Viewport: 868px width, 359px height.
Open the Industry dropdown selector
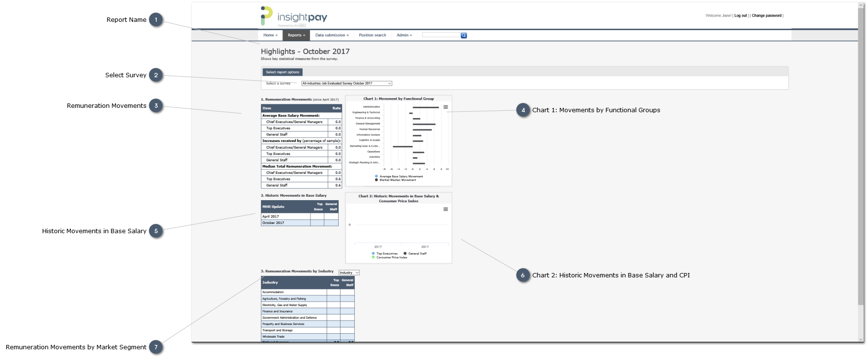tap(349, 273)
